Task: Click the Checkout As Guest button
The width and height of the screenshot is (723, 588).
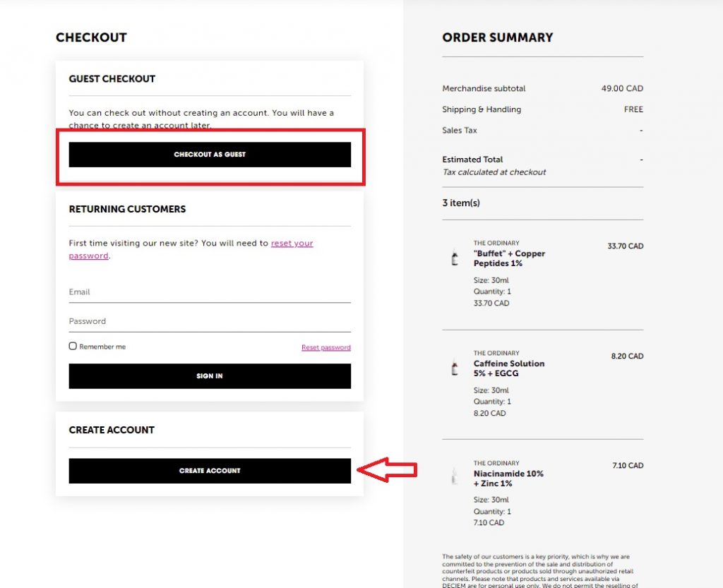Action: point(210,155)
